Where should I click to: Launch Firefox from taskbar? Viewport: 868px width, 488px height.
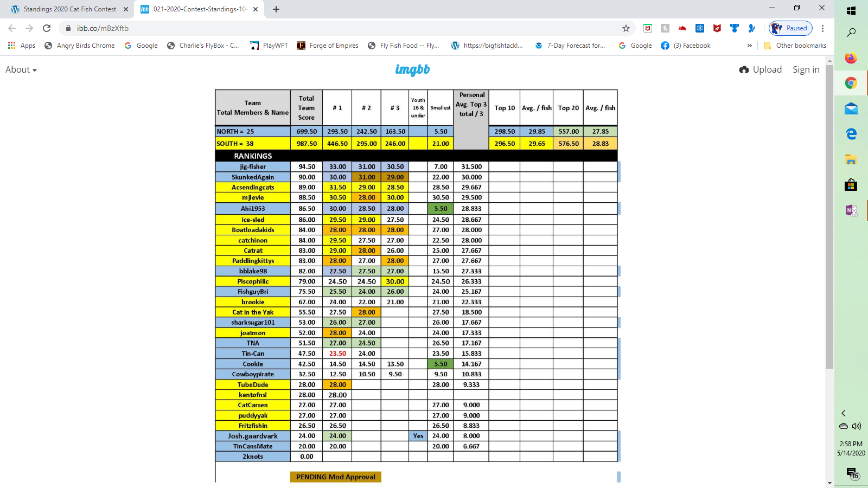pyautogui.click(x=851, y=57)
